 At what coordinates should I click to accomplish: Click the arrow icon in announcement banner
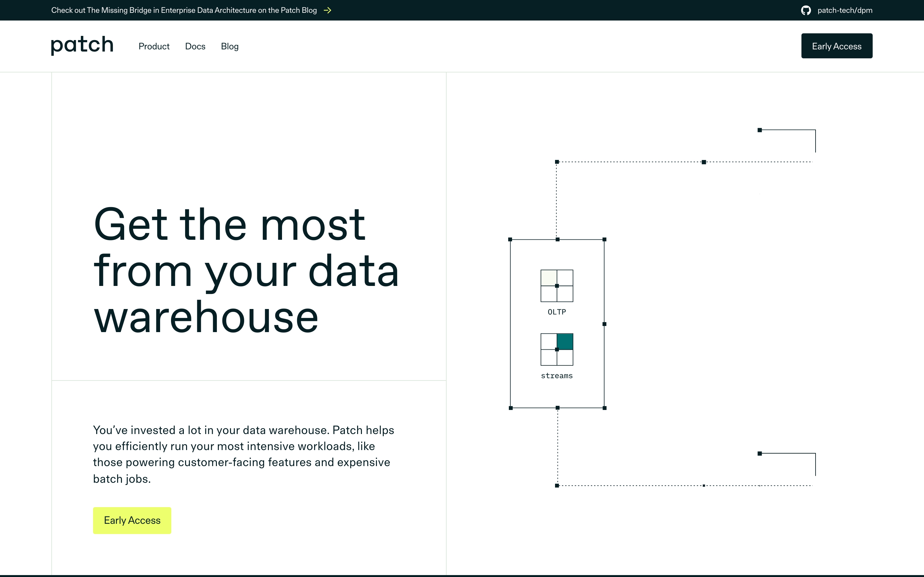[327, 10]
